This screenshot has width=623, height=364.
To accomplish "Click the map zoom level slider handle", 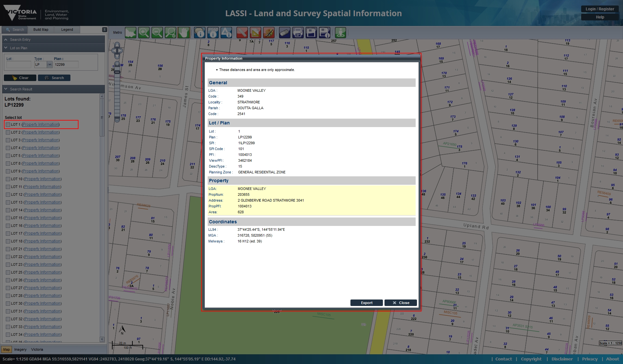I will (x=117, y=72).
